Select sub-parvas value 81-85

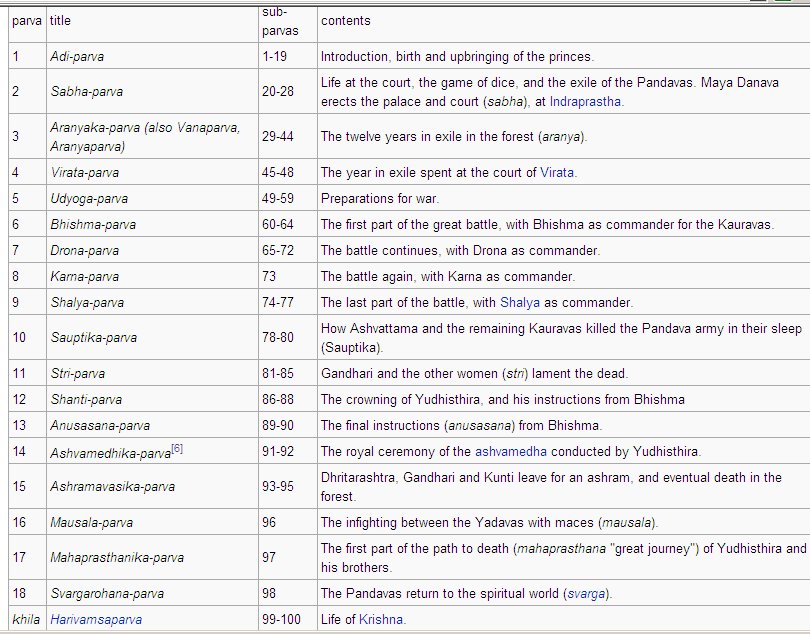coord(277,373)
